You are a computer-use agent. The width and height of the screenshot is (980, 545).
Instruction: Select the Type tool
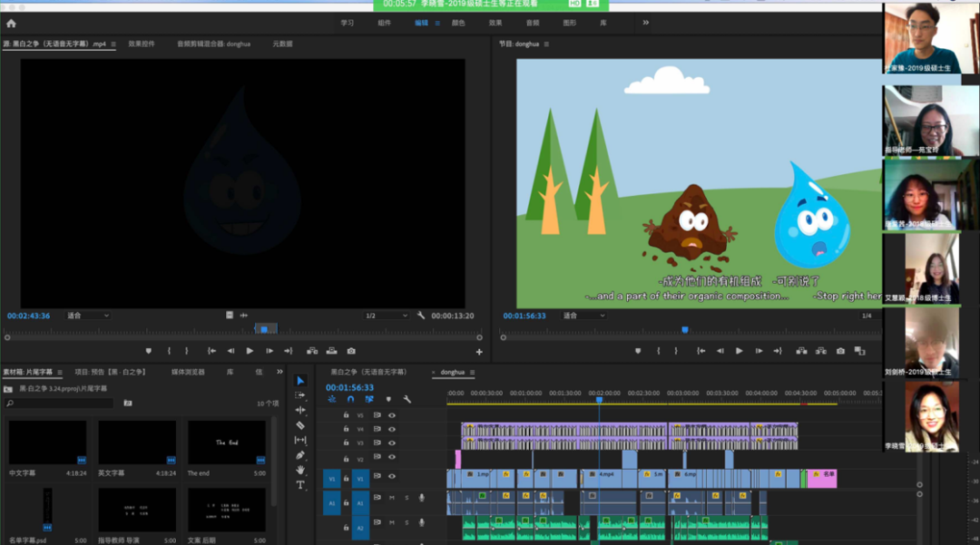pyautogui.click(x=300, y=485)
